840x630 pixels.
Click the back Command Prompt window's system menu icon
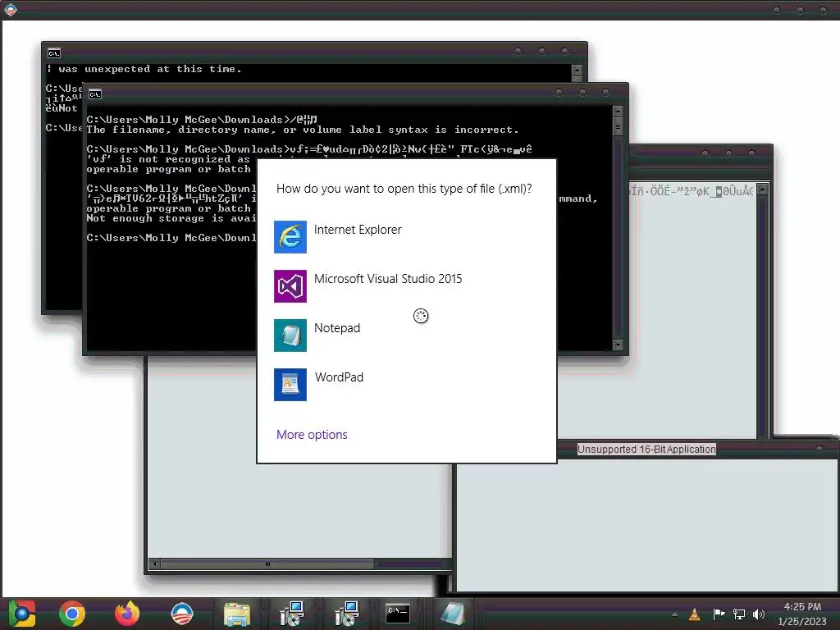(53, 53)
